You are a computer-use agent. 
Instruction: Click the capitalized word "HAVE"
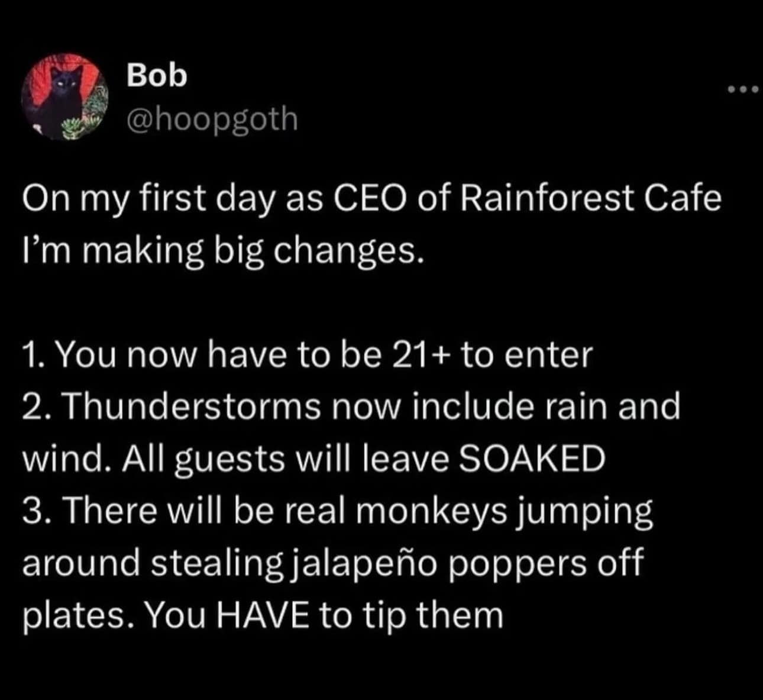[x=264, y=615]
